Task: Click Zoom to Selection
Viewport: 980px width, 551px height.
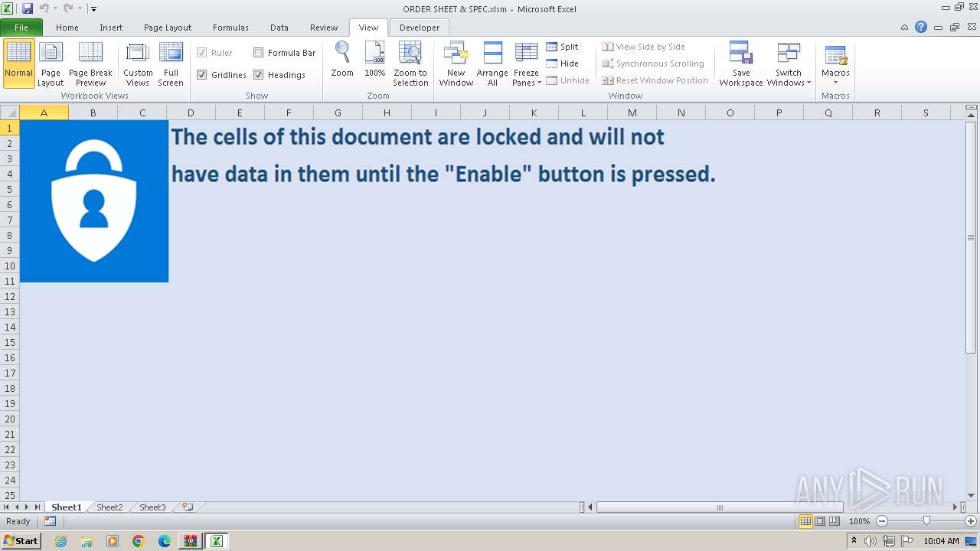Action: [x=410, y=64]
